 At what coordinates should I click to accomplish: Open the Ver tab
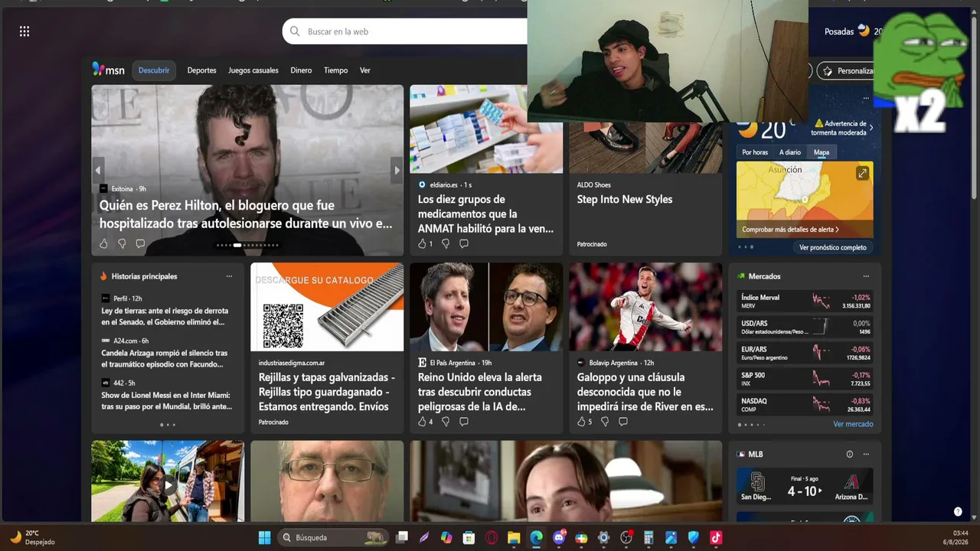[x=365, y=70]
